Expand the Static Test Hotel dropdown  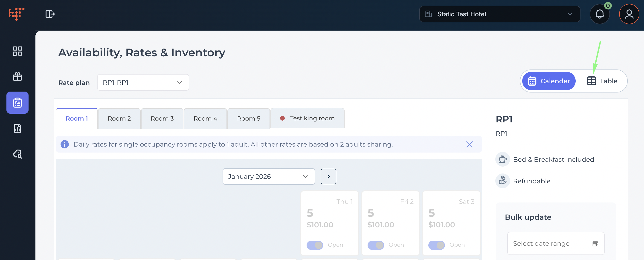click(x=499, y=14)
